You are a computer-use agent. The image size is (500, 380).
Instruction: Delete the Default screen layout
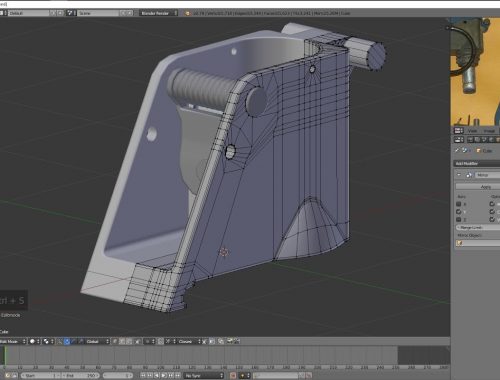(60, 13)
